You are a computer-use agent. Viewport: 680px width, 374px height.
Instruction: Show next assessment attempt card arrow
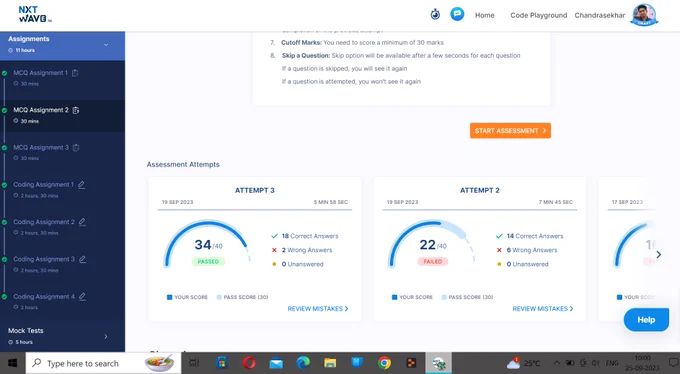(x=658, y=255)
